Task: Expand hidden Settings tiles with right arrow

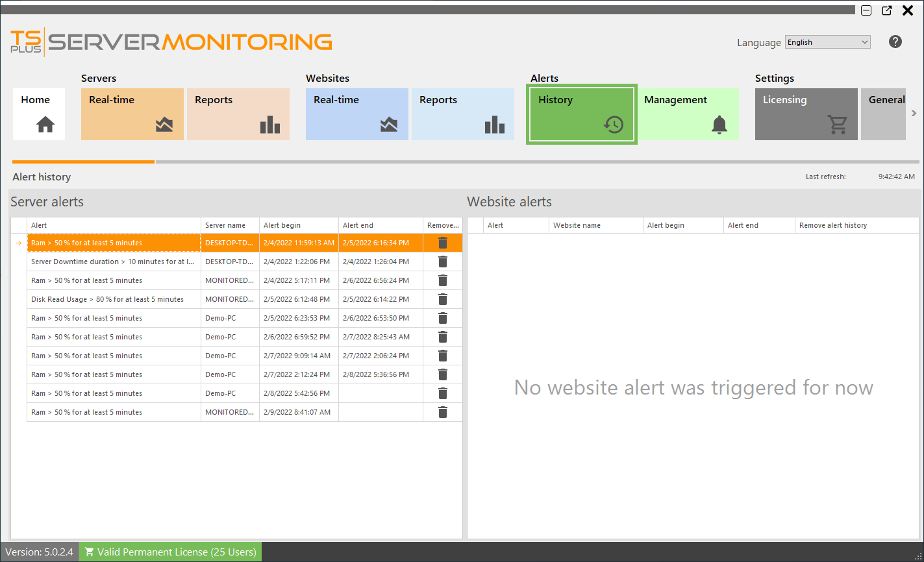Action: point(914,112)
